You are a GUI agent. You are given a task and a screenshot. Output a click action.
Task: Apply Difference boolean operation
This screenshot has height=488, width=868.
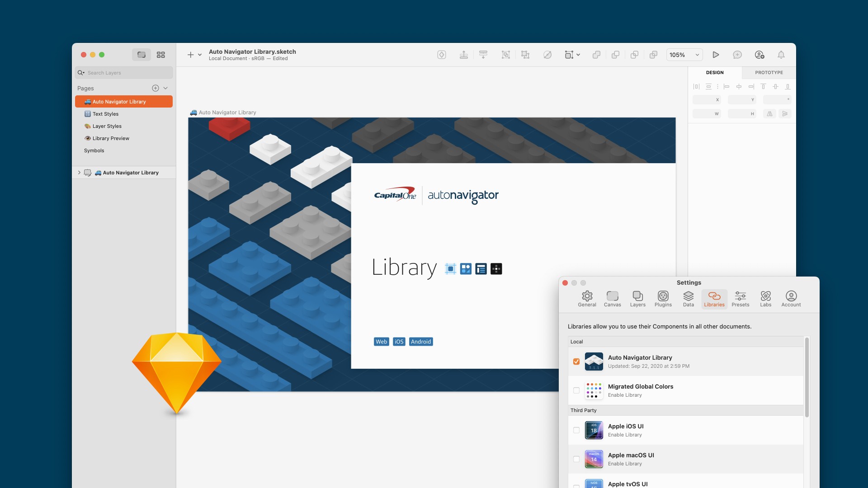pyautogui.click(x=653, y=55)
